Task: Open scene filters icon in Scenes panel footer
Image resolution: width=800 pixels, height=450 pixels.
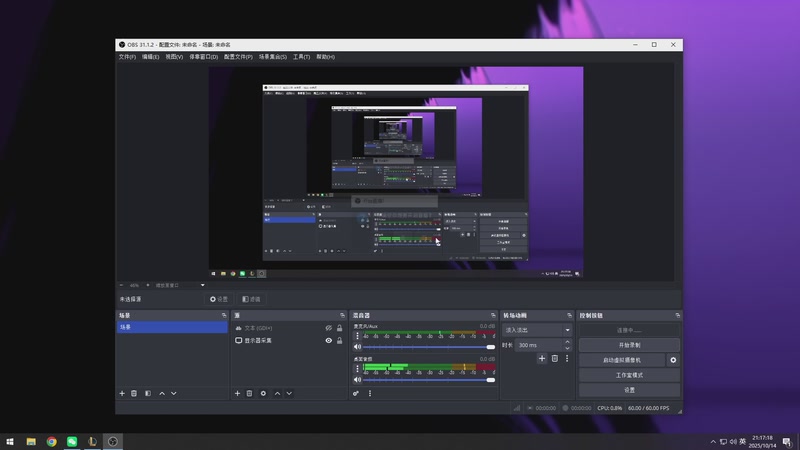Action: pos(148,393)
